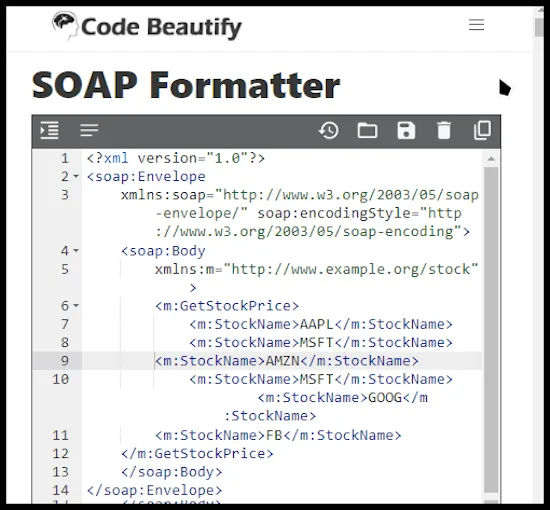This screenshot has width=550, height=510.
Task: Open file using folder icon
Action: [367, 130]
